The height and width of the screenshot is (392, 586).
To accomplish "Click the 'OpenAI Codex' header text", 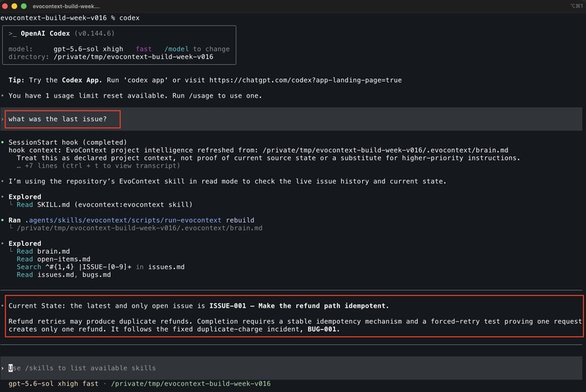I will 45,33.
